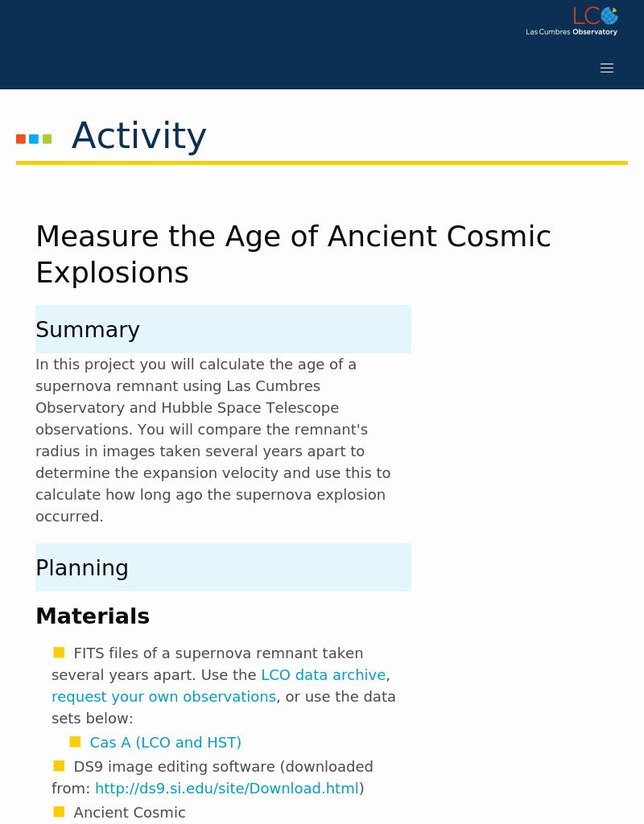Click the orange bullet beside Ancient Cosmic item

click(59, 811)
